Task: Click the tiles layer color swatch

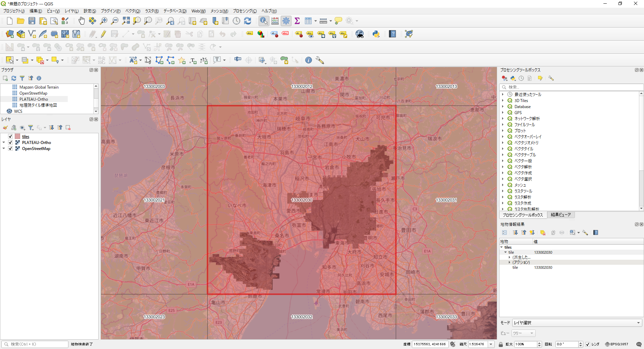Action: (17, 137)
